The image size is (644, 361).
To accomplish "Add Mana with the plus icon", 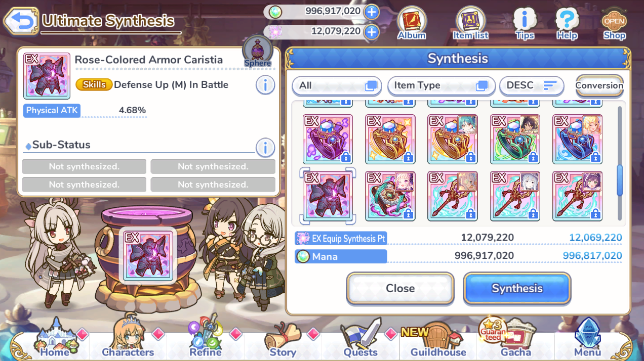I will 372,11.
